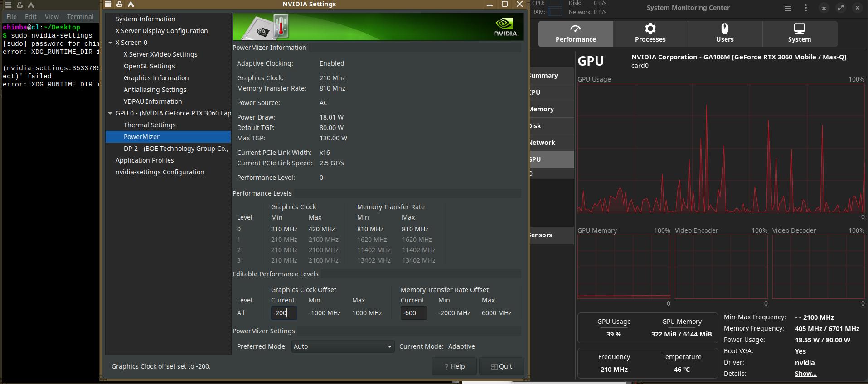Open the Disk section in the monitoring sidebar

(x=552, y=126)
